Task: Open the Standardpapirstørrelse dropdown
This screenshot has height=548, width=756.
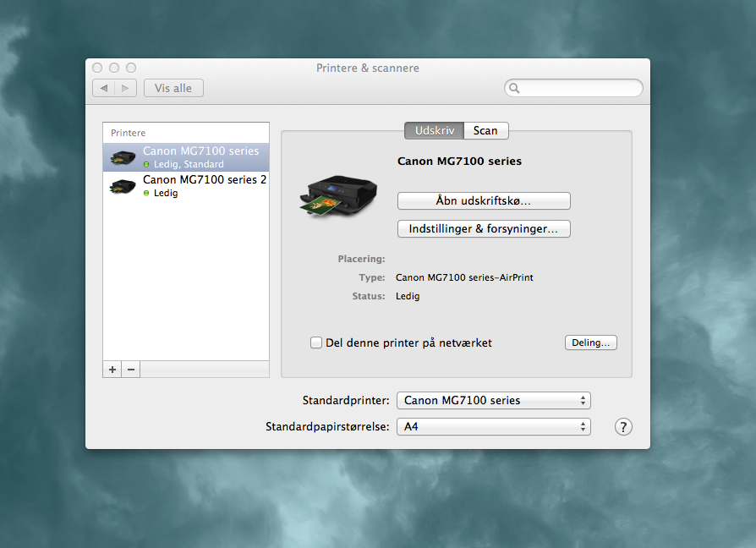Action: click(494, 426)
